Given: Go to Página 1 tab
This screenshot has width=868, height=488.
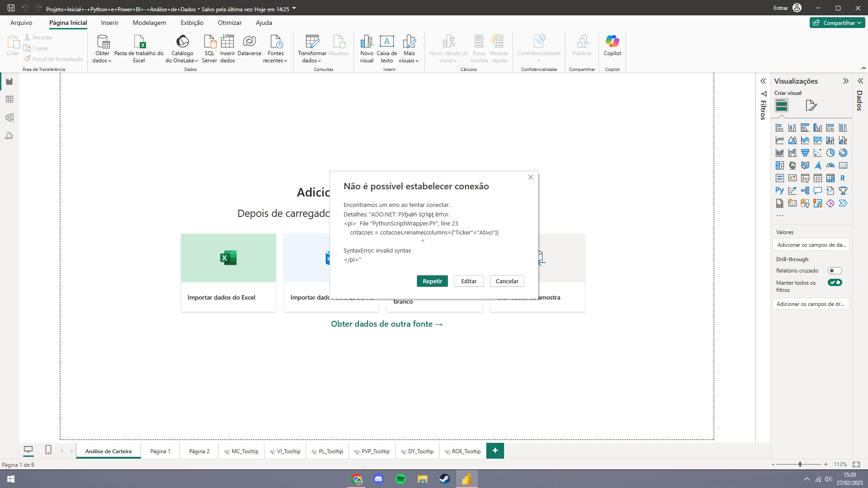Looking at the screenshot, I should click(160, 451).
